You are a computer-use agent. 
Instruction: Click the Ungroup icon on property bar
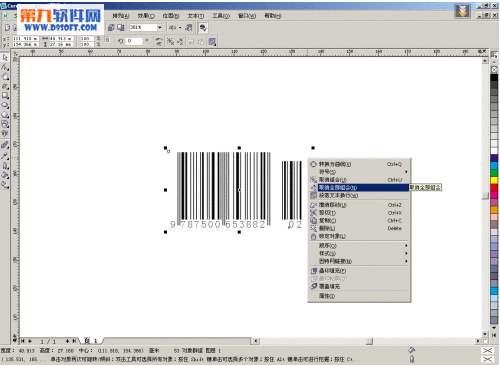coord(170,41)
